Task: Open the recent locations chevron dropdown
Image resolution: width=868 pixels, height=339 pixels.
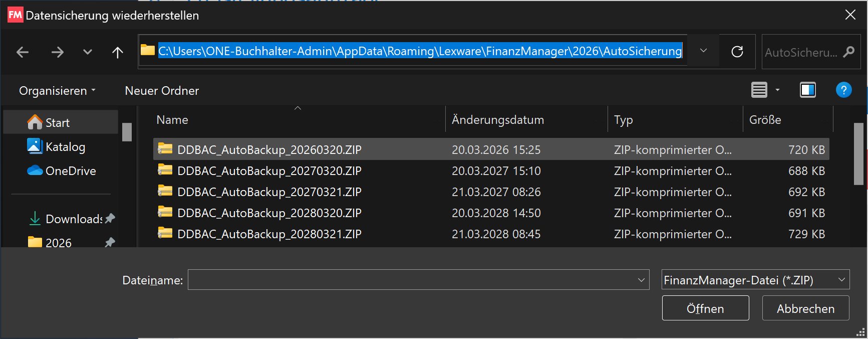Action: click(88, 52)
